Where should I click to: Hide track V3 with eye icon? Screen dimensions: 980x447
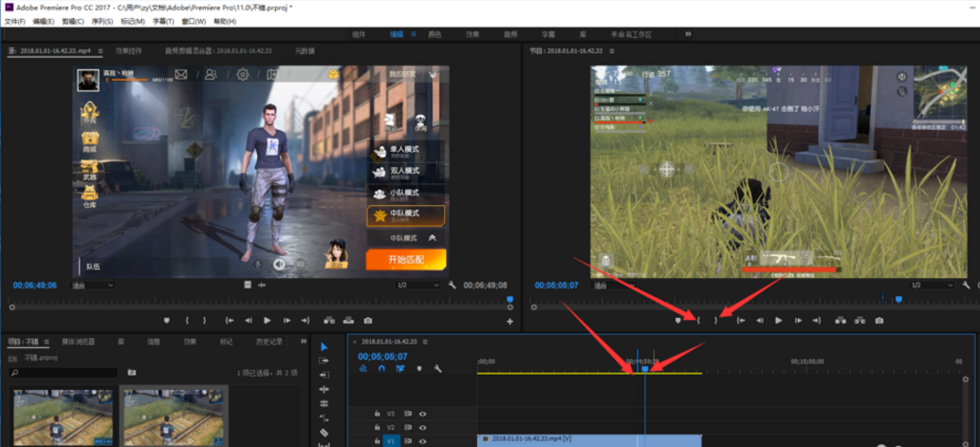coord(423,414)
